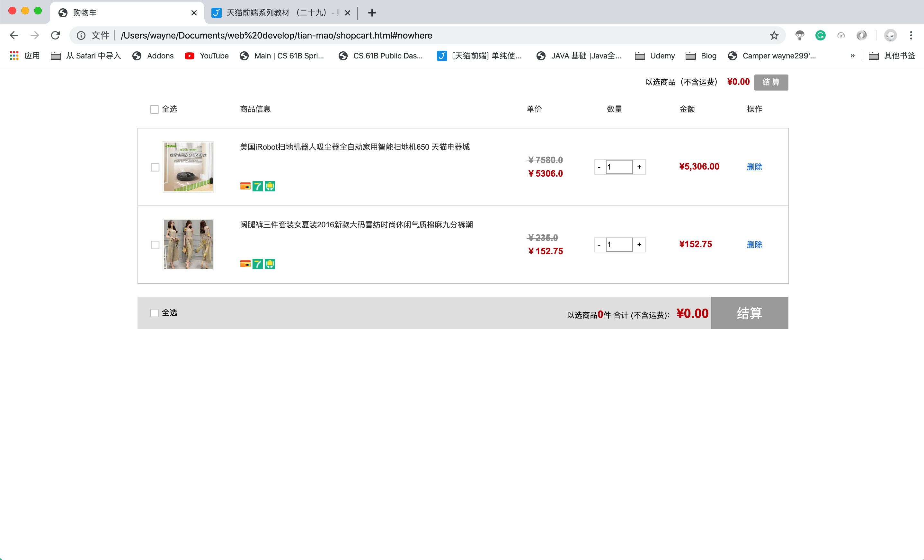Toggle the bottom 全选 checkbox
This screenshot has width=924, height=560.
click(x=155, y=312)
